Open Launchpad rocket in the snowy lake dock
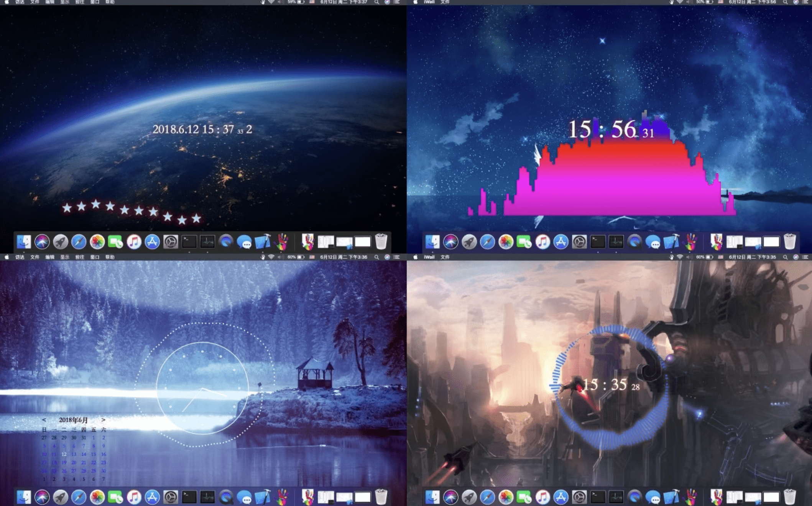 [x=60, y=497]
